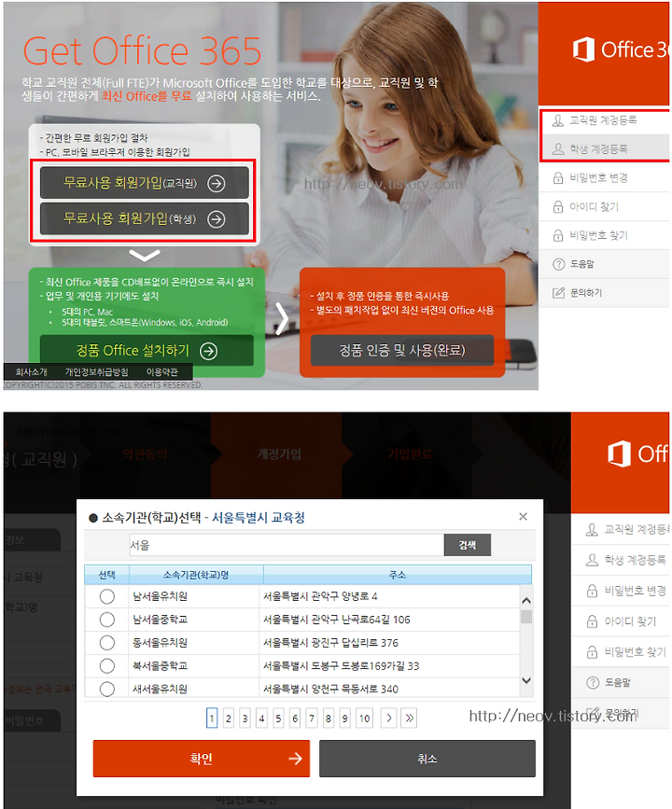Screen dimensions: 672x809
Task: Close the 소속기관(학교)선택 dialog
Action: click(523, 516)
